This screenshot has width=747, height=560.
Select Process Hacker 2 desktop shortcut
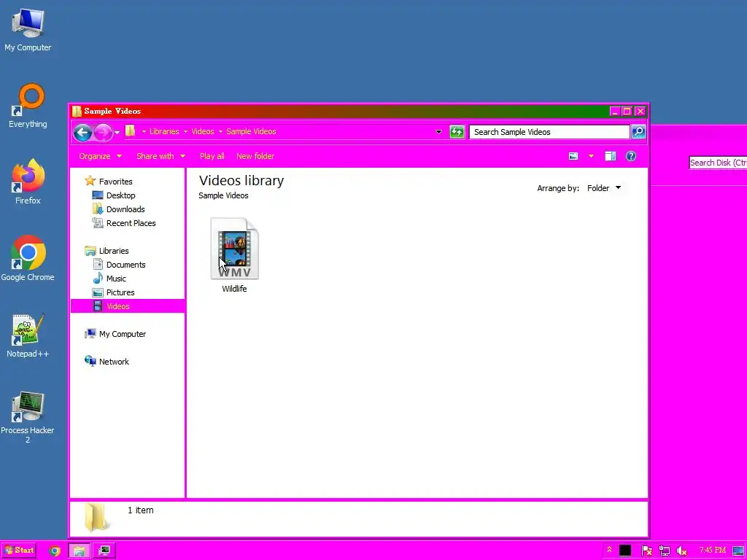click(28, 418)
